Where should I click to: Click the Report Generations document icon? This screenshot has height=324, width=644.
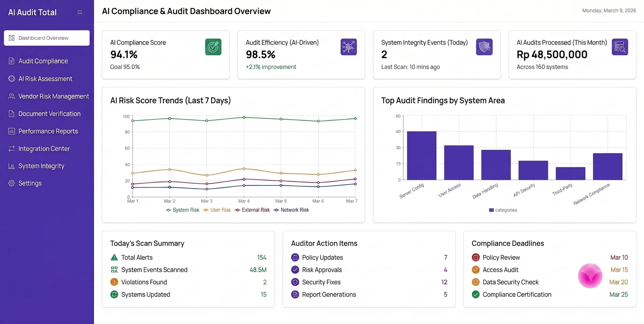(x=295, y=294)
